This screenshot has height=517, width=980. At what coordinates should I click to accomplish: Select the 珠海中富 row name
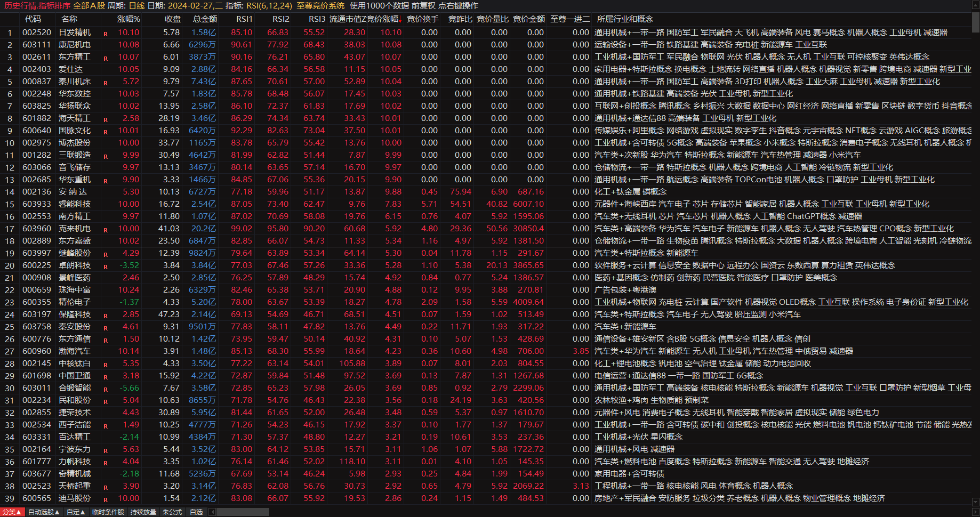75,290
